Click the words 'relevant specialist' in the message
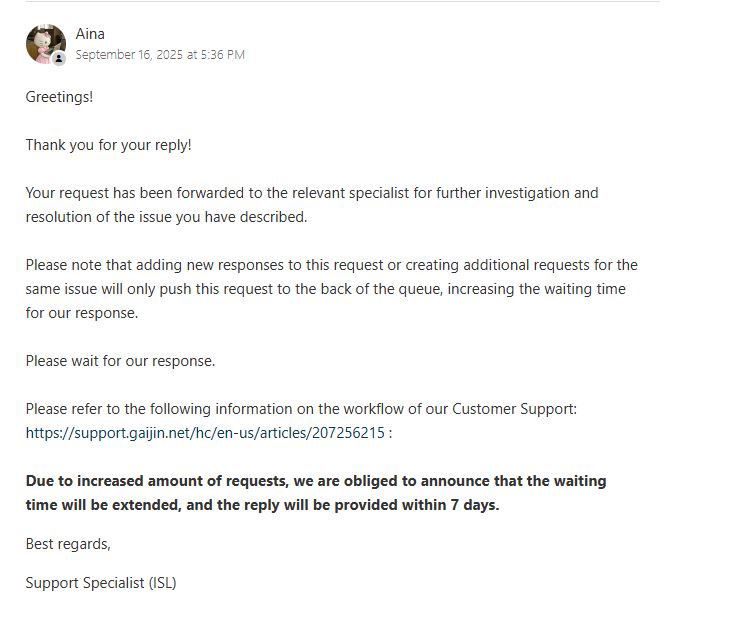The height and width of the screenshot is (620, 731). tap(337, 193)
